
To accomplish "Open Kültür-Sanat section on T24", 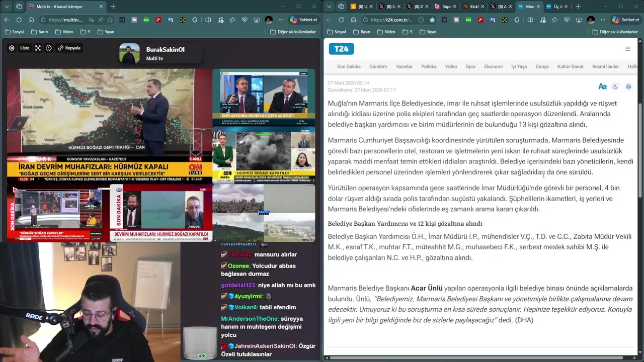I will 570,66.
